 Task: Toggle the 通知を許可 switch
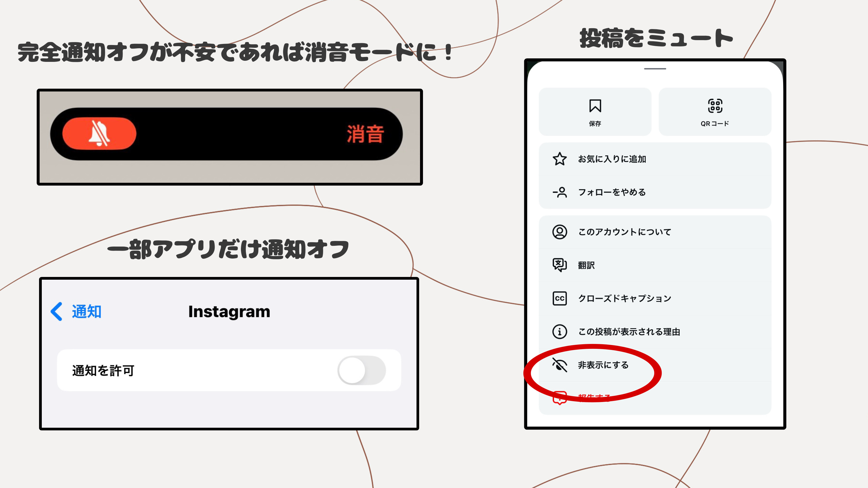(x=362, y=370)
